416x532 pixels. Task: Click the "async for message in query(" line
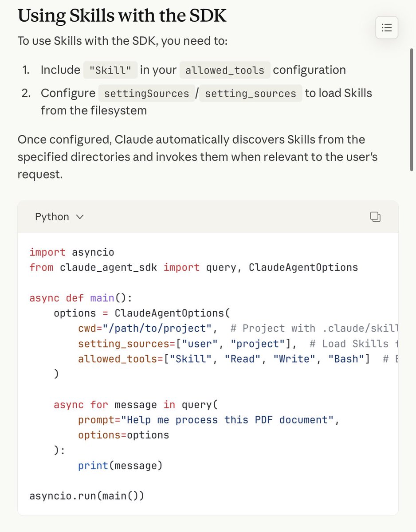136,405
